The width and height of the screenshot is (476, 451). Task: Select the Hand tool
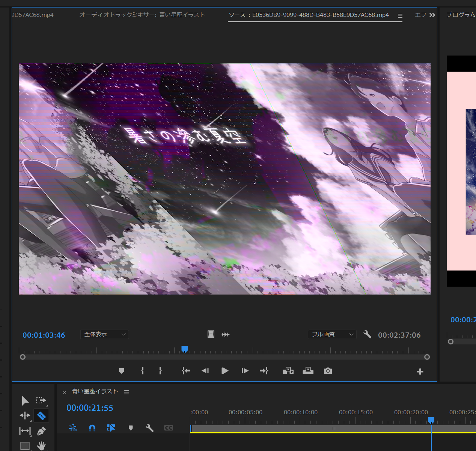click(x=41, y=446)
